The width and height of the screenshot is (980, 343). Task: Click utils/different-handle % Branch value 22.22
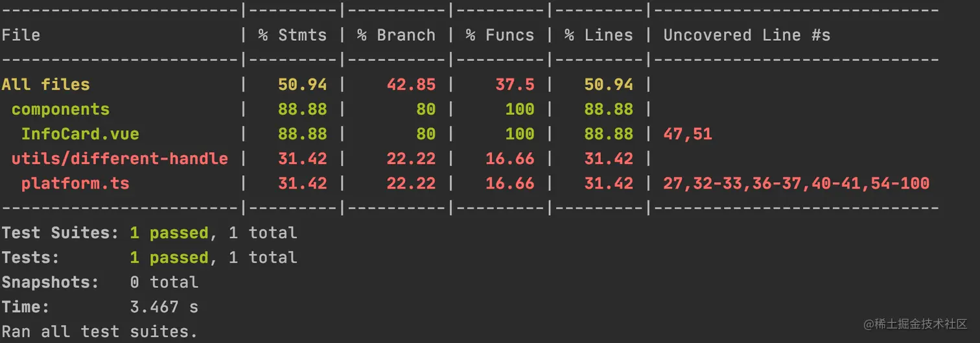pyautogui.click(x=411, y=159)
